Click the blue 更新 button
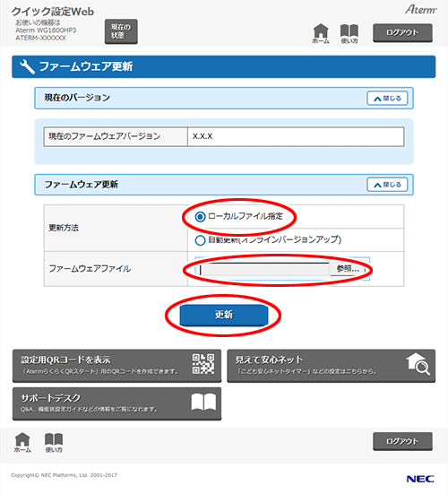The image size is (448, 494). point(224,315)
